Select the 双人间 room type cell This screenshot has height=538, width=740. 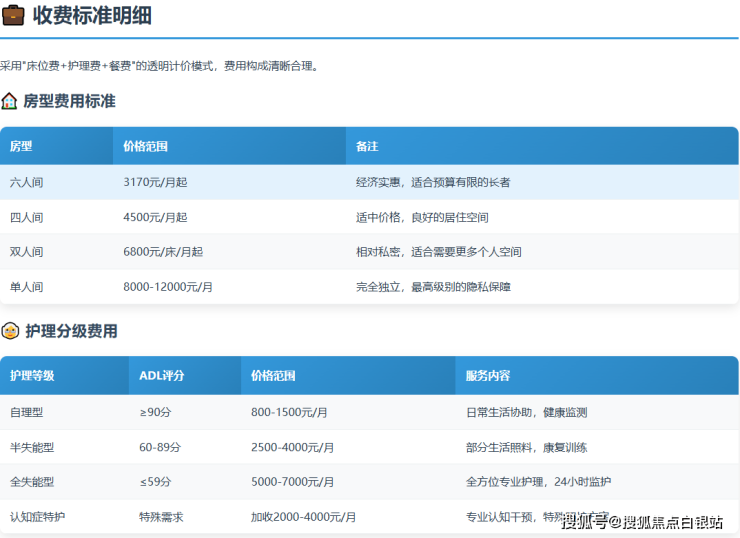(26, 252)
